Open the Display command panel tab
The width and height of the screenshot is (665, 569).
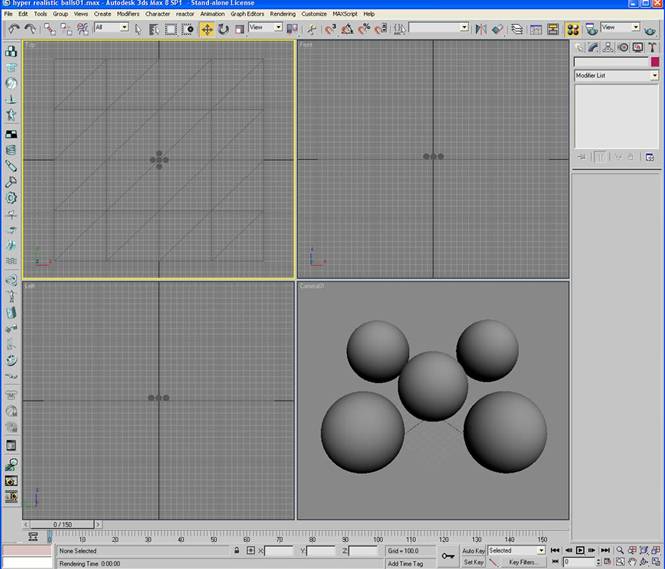(x=637, y=47)
